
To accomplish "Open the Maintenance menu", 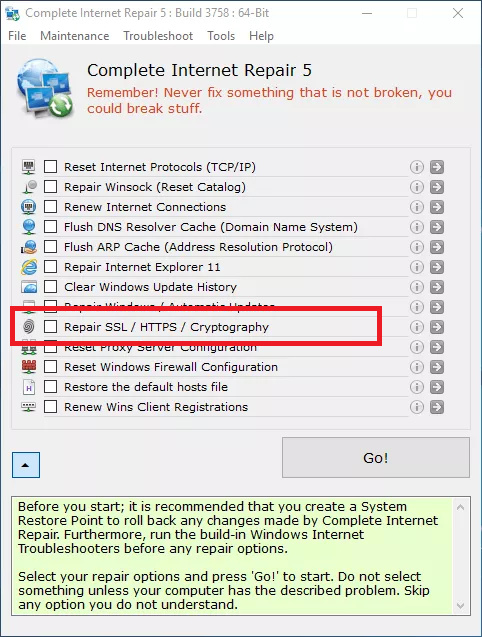I will click(x=75, y=36).
